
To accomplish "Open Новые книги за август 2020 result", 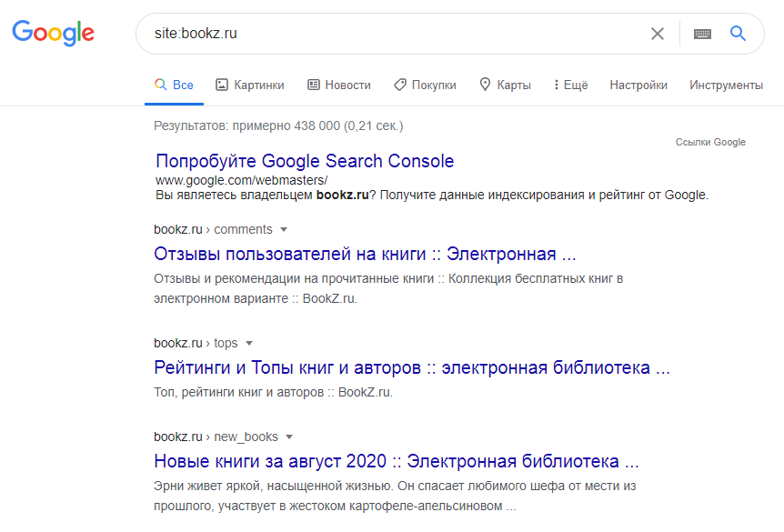I will 397,461.
